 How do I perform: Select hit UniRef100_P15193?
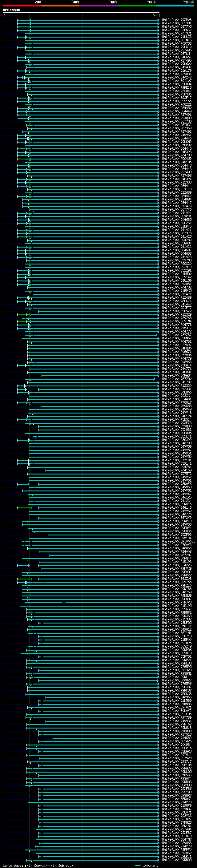(177, 562)
